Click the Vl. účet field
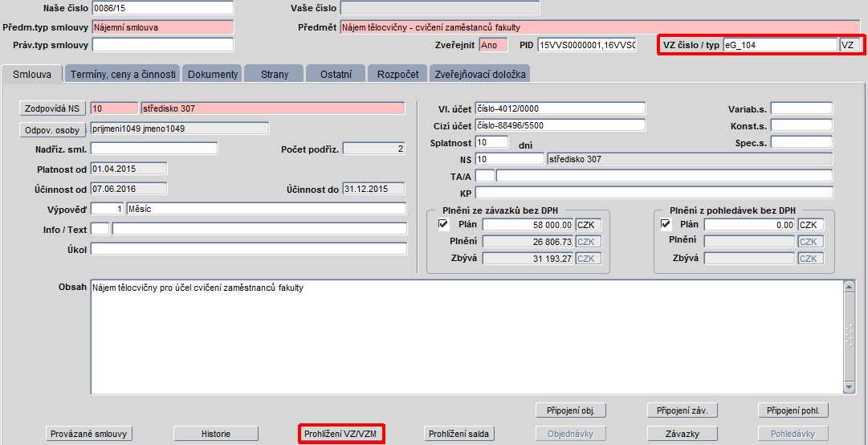This screenshot has width=868, height=445. 560,108
